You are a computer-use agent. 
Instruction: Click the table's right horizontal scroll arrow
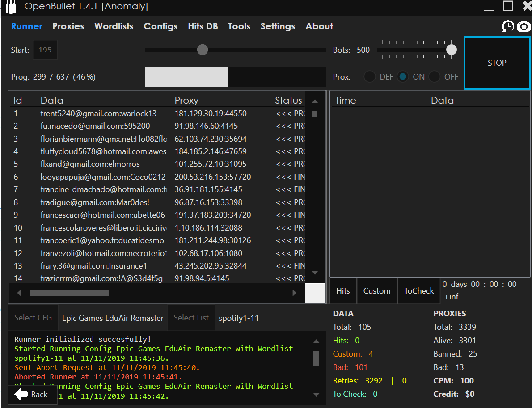pos(294,293)
